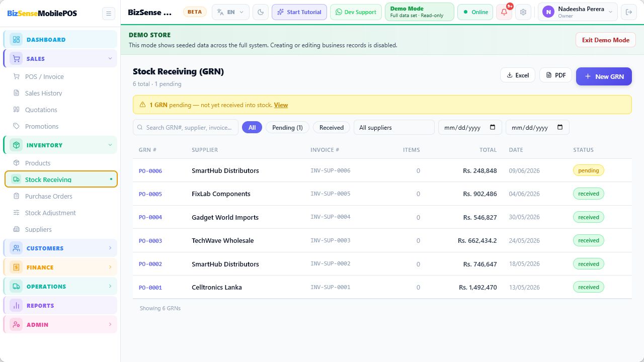Open GRN PO-0006 link

click(x=150, y=171)
